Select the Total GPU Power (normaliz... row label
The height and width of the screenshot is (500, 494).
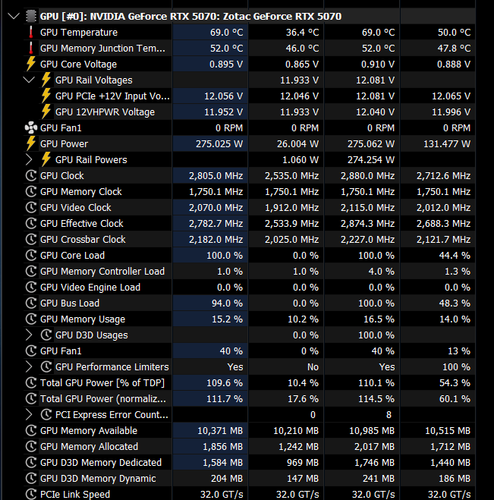point(103,399)
